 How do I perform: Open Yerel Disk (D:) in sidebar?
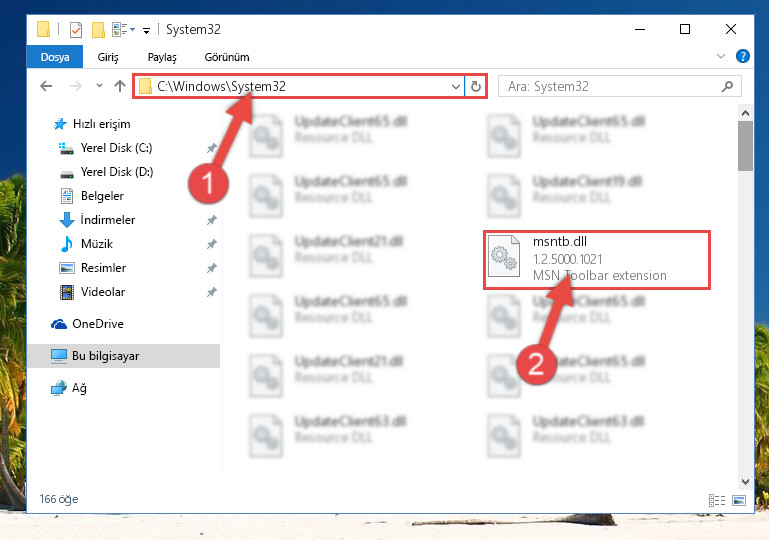(x=117, y=172)
